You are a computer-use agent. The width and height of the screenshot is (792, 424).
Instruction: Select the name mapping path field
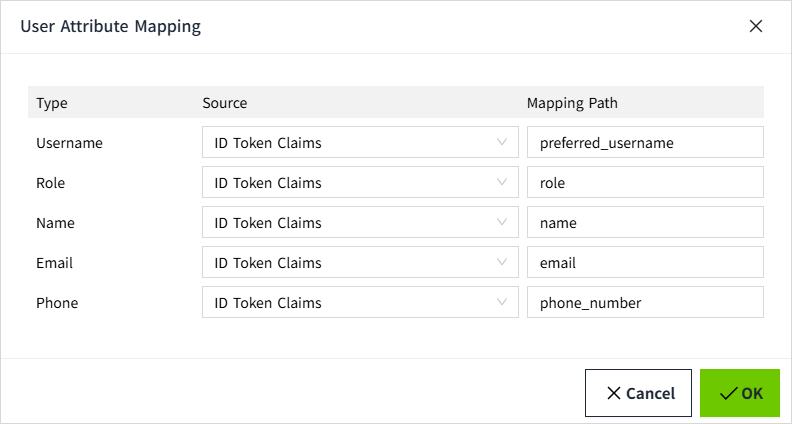645,223
